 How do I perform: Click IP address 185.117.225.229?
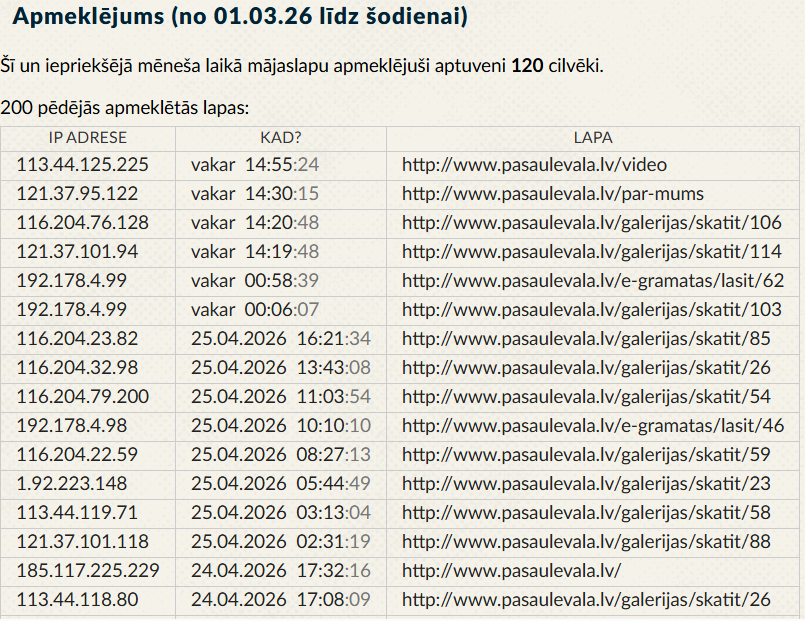click(x=88, y=571)
